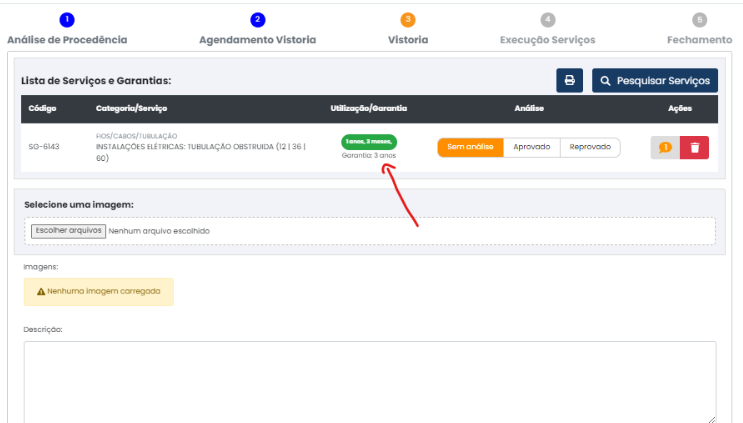Click into the Descrição text area
Screen dimensions: 743x423
point(370,382)
